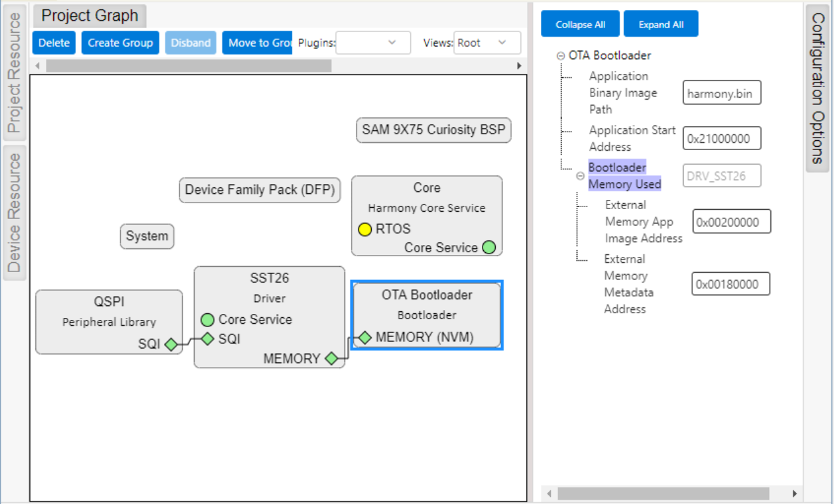Open the Device Resource side tab

tap(14, 213)
